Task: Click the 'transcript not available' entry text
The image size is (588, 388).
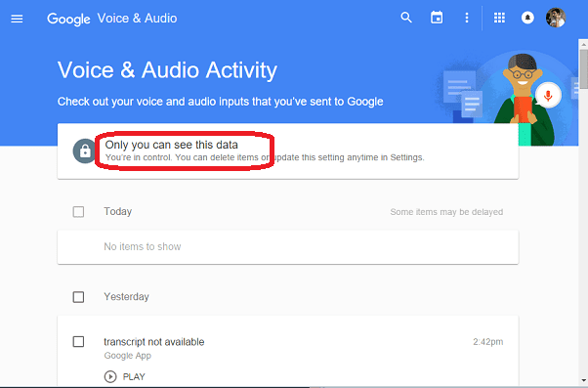Action: point(154,342)
